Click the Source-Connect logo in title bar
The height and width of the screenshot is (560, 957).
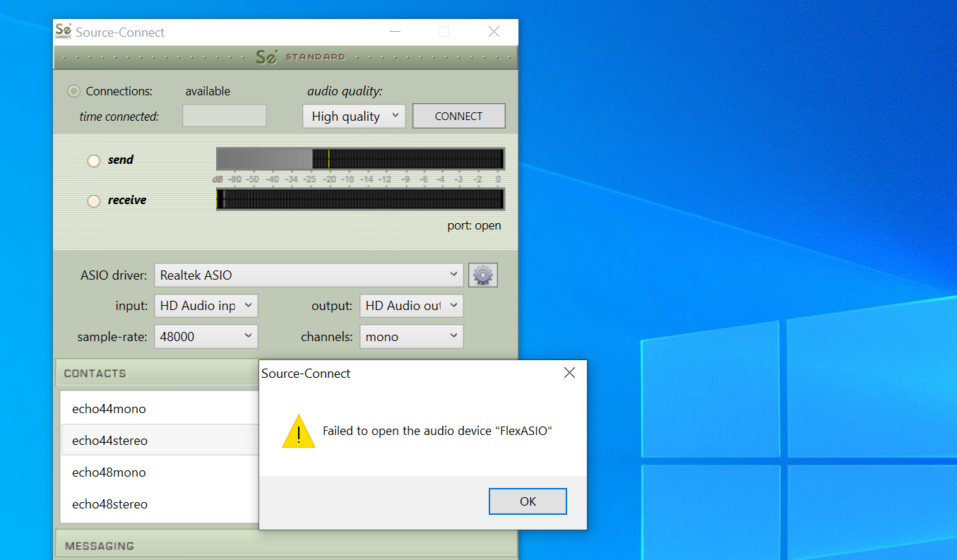[64, 32]
